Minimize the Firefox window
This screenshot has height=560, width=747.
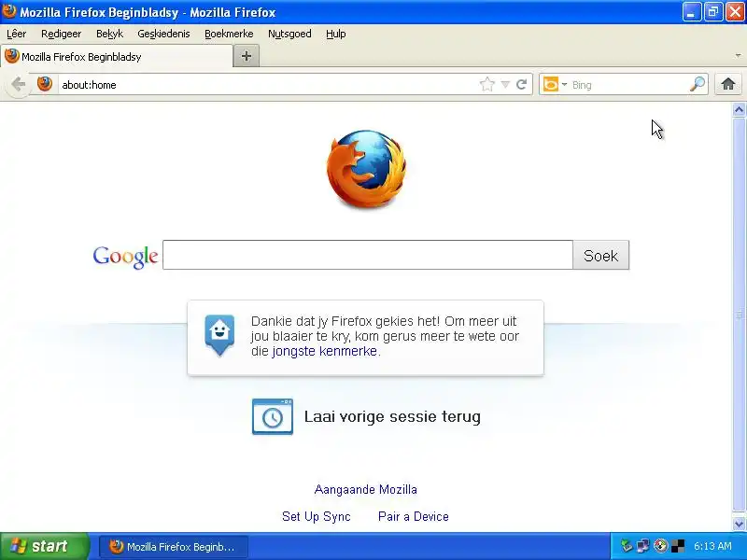(692, 12)
